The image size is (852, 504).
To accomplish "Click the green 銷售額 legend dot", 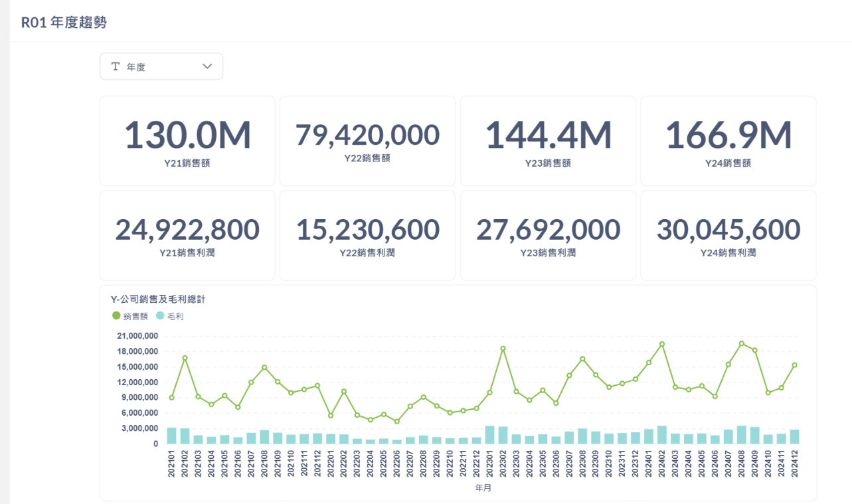I will coord(117,316).
